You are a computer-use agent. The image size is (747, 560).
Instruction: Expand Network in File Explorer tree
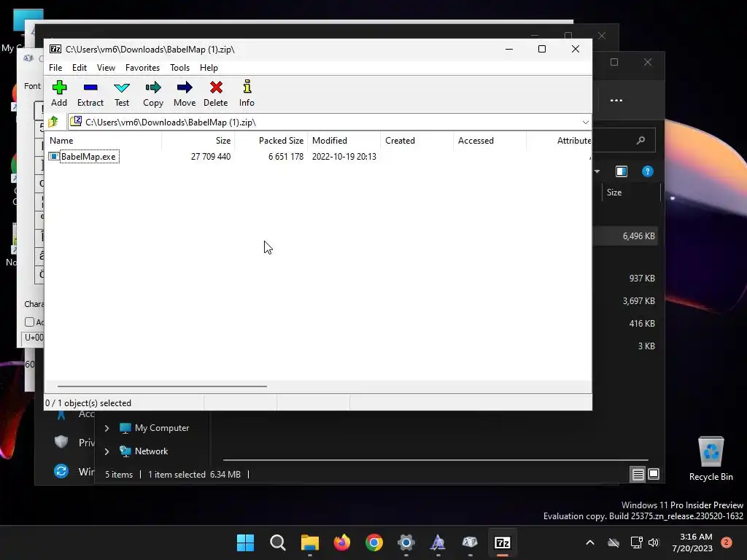(107, 451)
